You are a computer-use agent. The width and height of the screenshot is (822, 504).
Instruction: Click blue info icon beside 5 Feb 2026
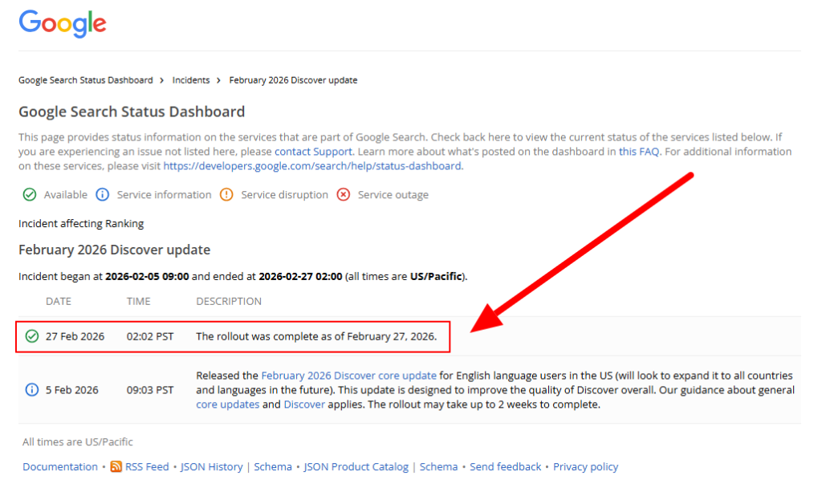point(32,390)
